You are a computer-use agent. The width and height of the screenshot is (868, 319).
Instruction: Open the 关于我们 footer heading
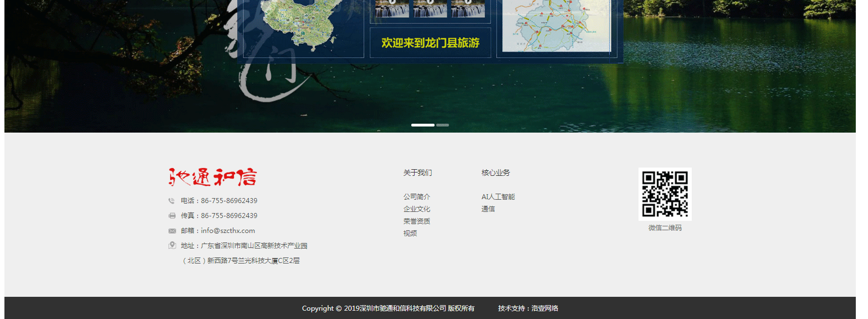[417, 173]
